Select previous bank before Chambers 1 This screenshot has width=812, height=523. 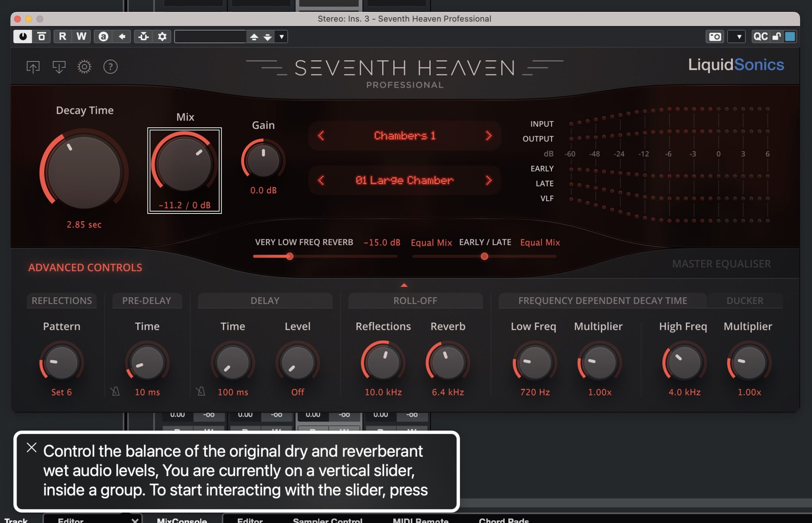pos(321,135)
